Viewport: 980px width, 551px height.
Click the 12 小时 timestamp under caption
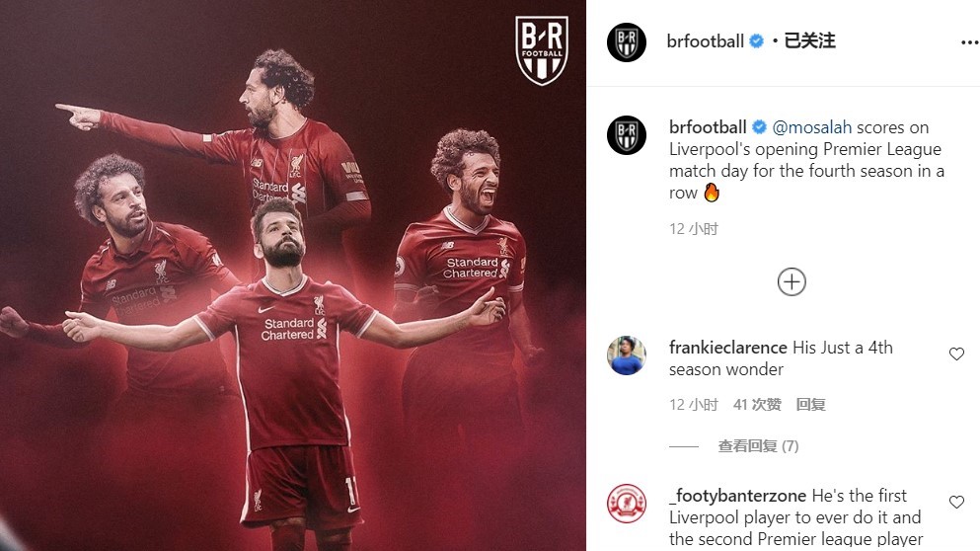(694, 229)
